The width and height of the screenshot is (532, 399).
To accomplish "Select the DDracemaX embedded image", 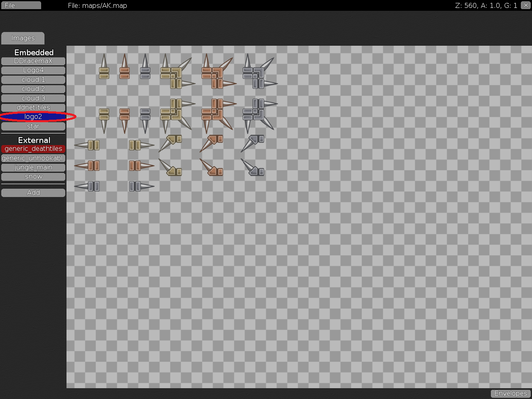I will point(33,61).
